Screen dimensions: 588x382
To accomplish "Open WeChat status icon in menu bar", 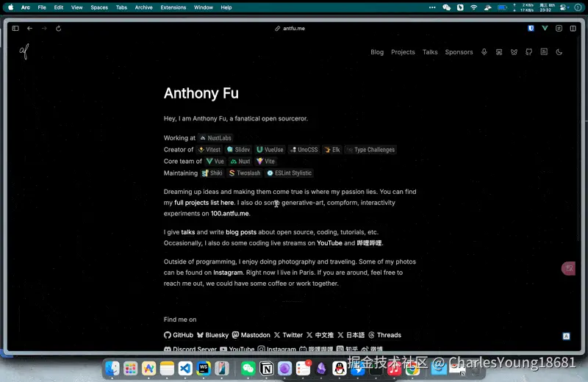I will [446, 7].
